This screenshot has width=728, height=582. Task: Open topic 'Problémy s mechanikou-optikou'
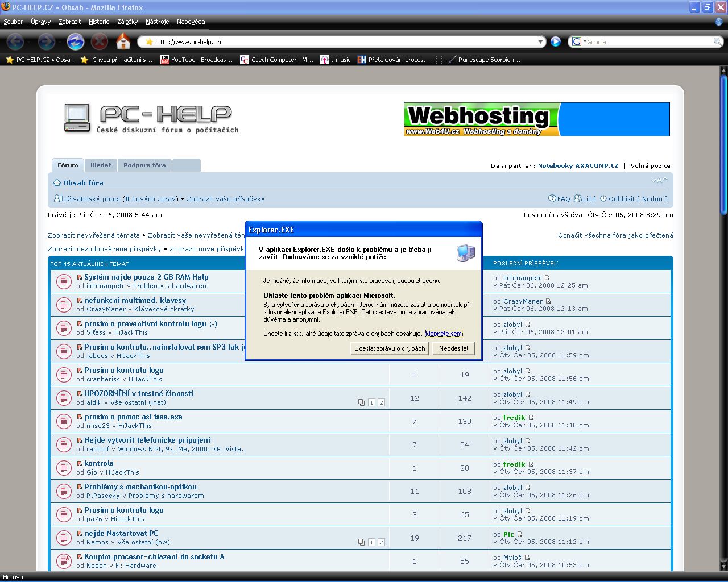[x=140, y=487]
